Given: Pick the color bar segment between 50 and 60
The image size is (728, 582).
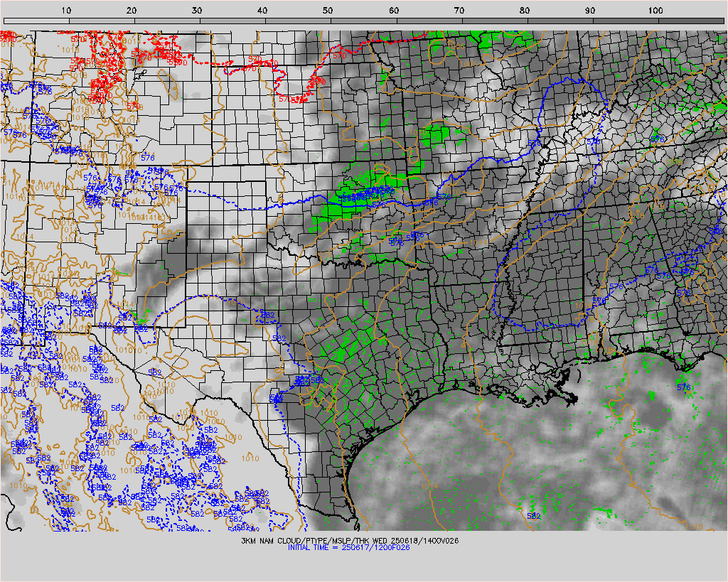Looking at the screenshot, I should pos(363,21).
